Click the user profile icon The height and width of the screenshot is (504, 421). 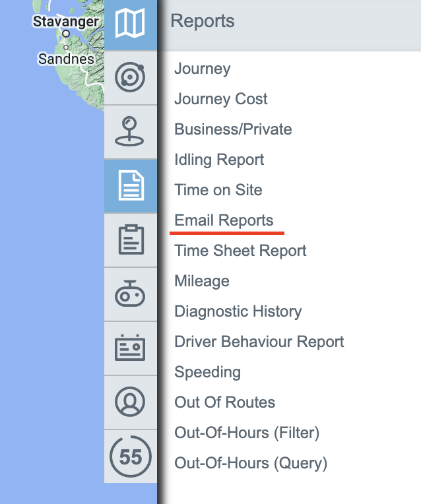point(130,402)
